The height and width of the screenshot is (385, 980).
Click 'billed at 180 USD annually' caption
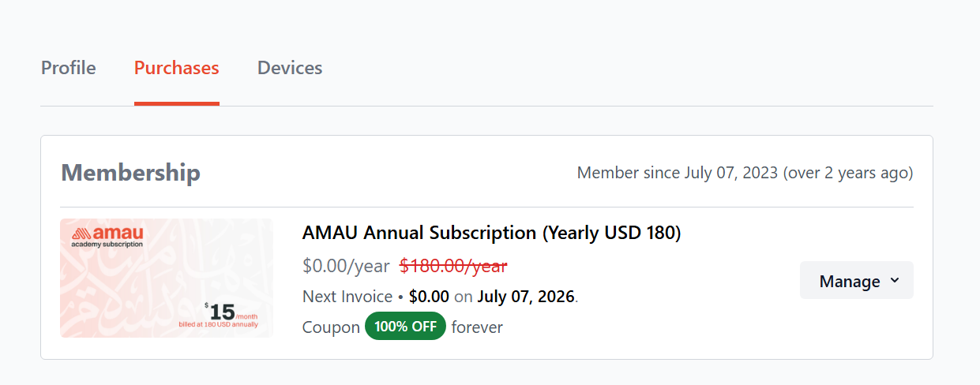coord(218,324)
